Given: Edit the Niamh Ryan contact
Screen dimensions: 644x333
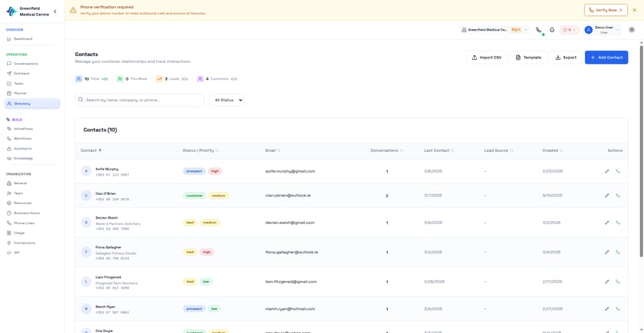Looking at the screenshot, I should [x=607, y=308].
